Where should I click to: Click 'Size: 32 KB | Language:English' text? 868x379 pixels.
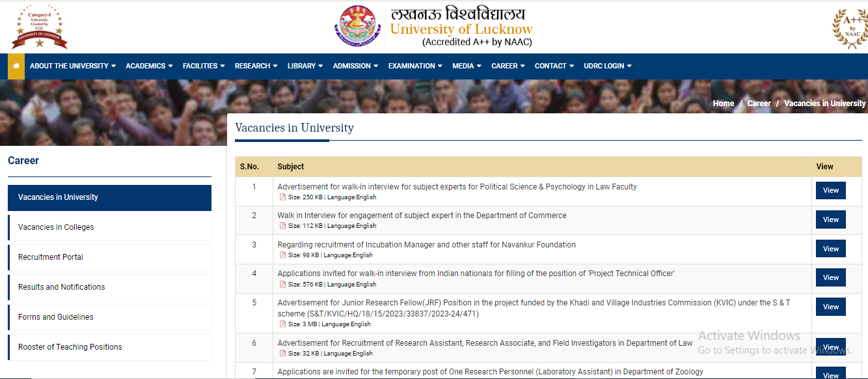point(331,354)
